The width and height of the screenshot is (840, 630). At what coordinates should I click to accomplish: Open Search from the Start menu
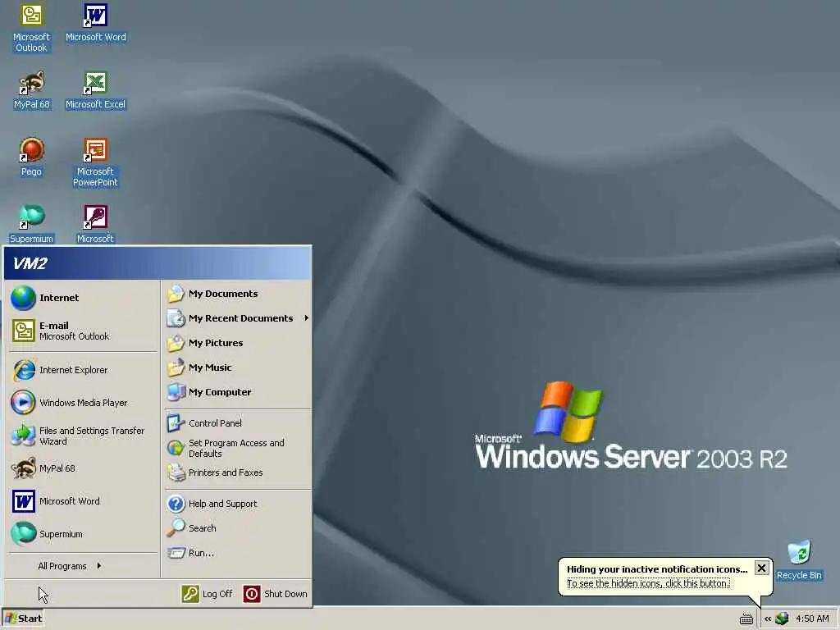coord(237,528)
